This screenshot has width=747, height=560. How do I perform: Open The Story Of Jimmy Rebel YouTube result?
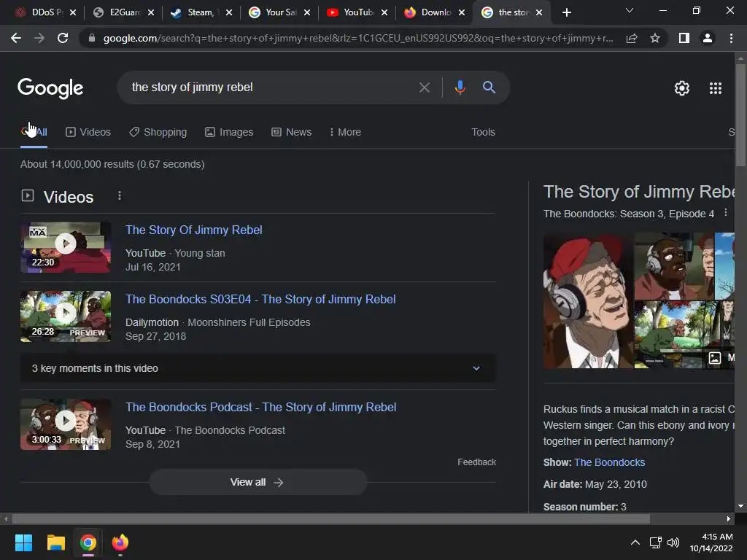[x=194, y=230]
